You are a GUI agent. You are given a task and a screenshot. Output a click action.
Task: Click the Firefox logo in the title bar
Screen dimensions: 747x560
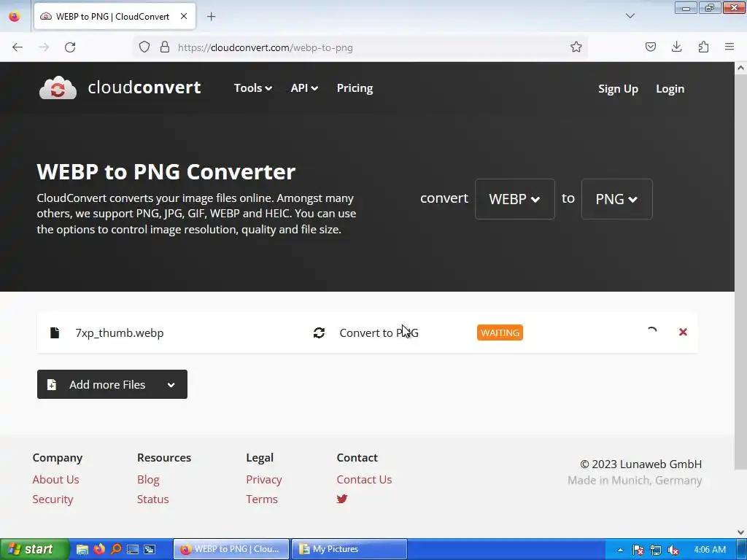(15, 16)
